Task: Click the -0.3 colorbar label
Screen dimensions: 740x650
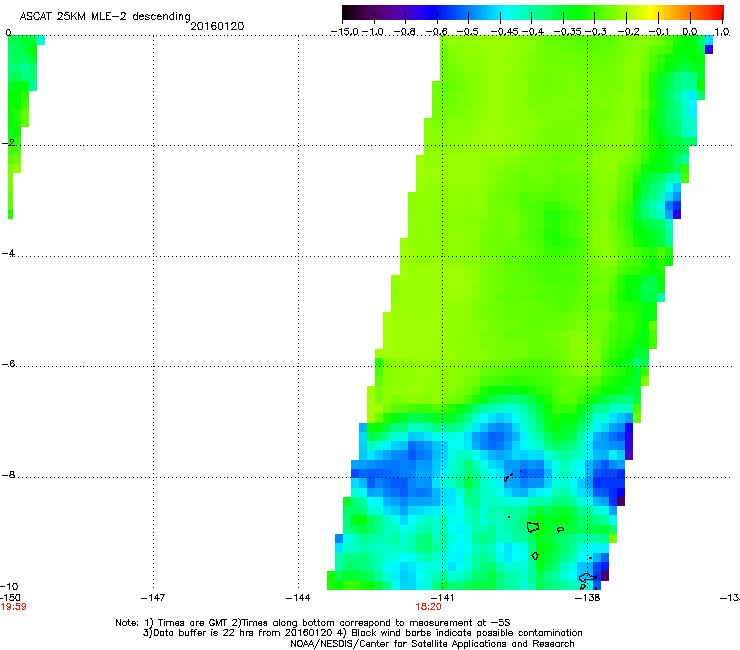Action: [596, 32]
